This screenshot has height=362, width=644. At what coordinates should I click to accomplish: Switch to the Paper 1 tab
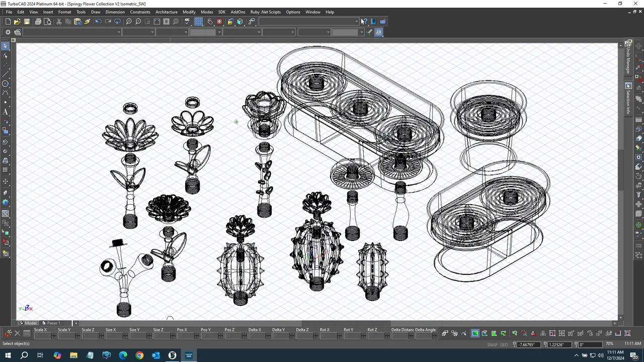click(x=51, y=323)
